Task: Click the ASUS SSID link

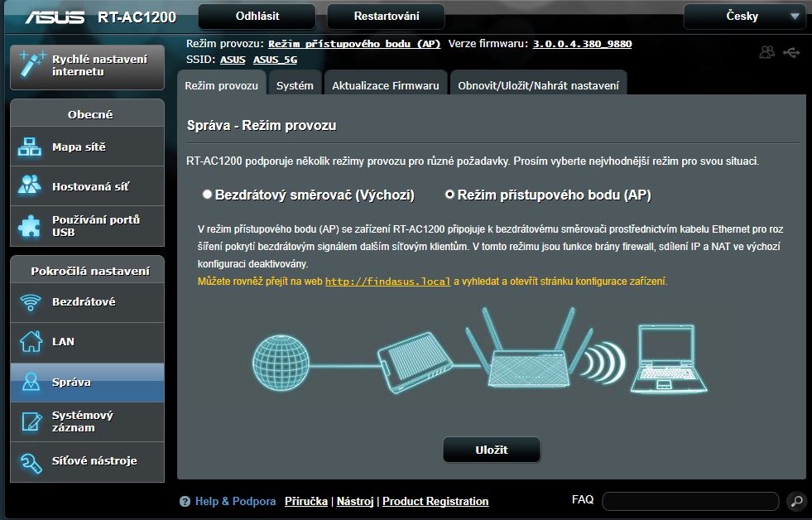Action: [233, 60]
